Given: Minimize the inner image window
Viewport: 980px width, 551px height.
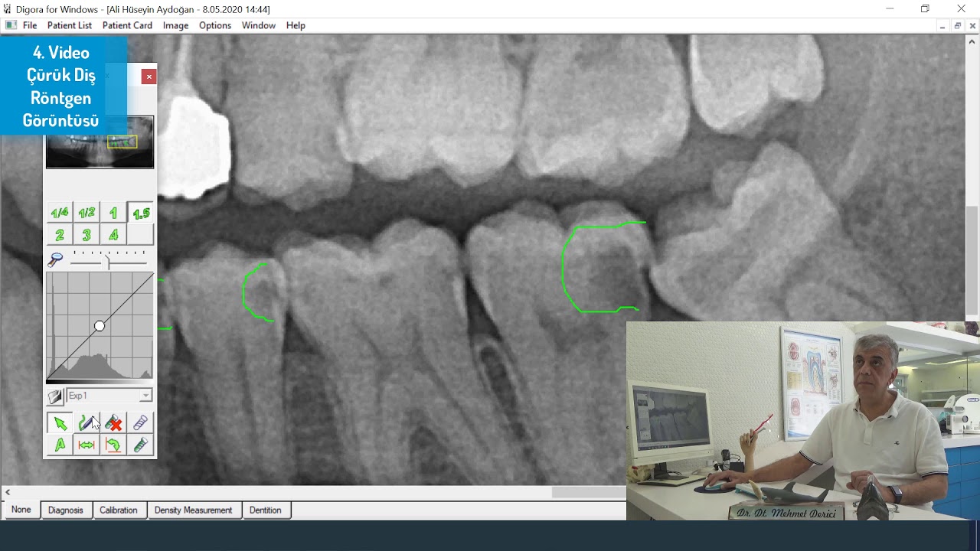Looking at the screenshot, I should [942, 25].
